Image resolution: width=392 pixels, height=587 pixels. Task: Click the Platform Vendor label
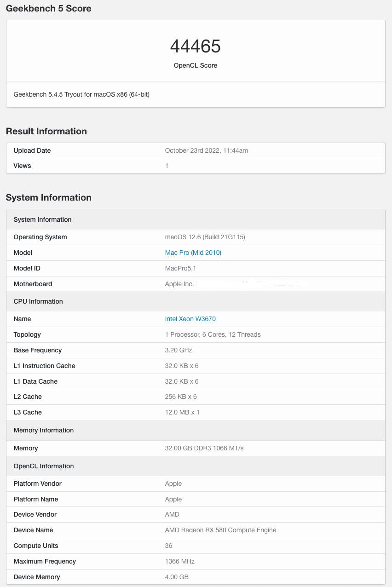38,483
